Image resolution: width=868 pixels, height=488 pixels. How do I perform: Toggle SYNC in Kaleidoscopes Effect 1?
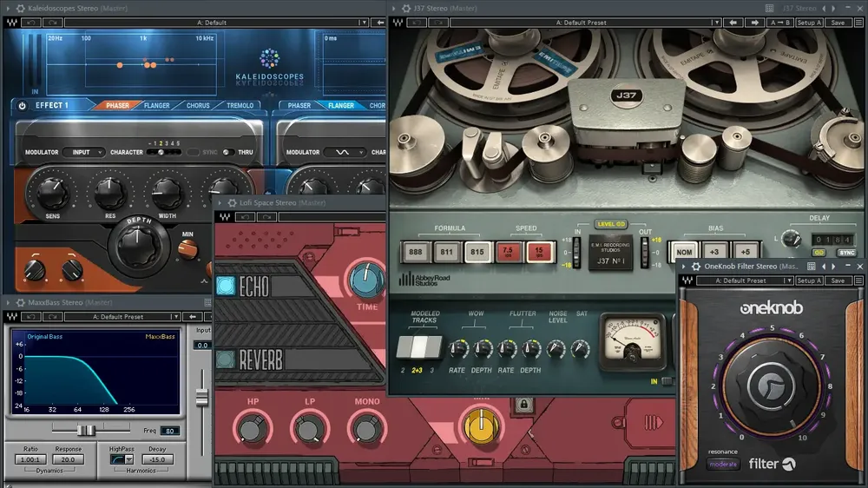(x=193, y=152)
